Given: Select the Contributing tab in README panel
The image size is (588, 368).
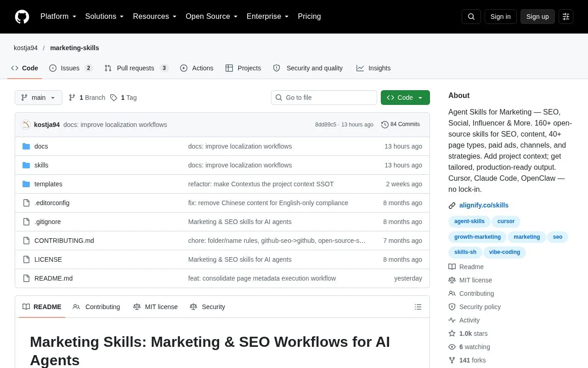Looking at the screenshot, I should pyautogui.click(x=96, y=307).
